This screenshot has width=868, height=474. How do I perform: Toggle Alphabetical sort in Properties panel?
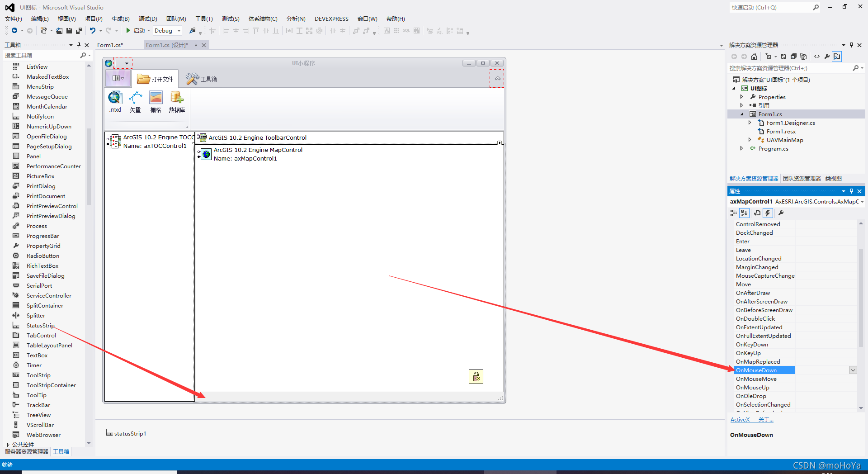(x=745, y=213)
